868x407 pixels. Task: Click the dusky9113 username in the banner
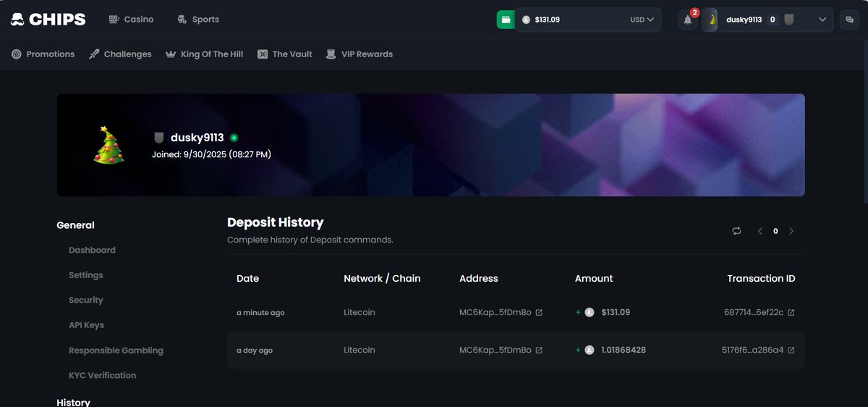[197, 138]
